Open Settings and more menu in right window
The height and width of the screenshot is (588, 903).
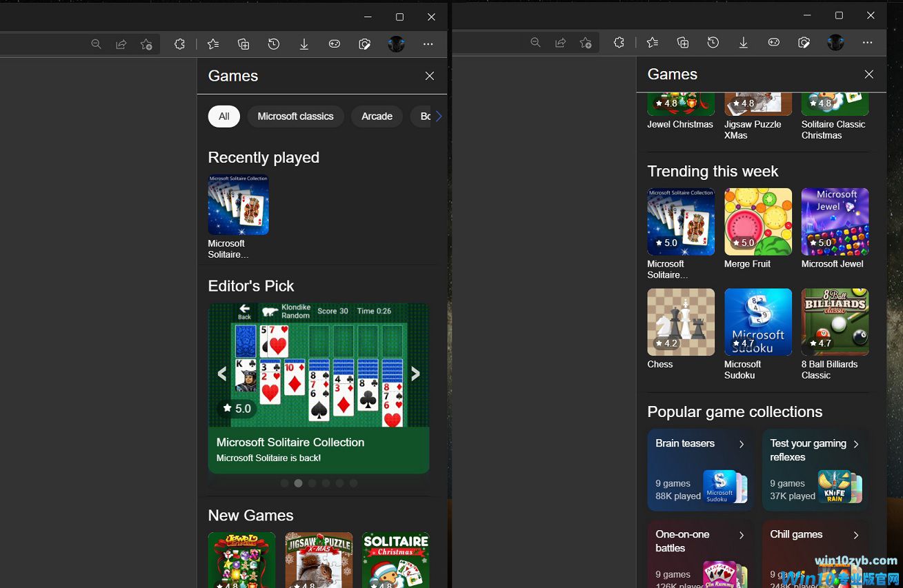coord(868,43)
